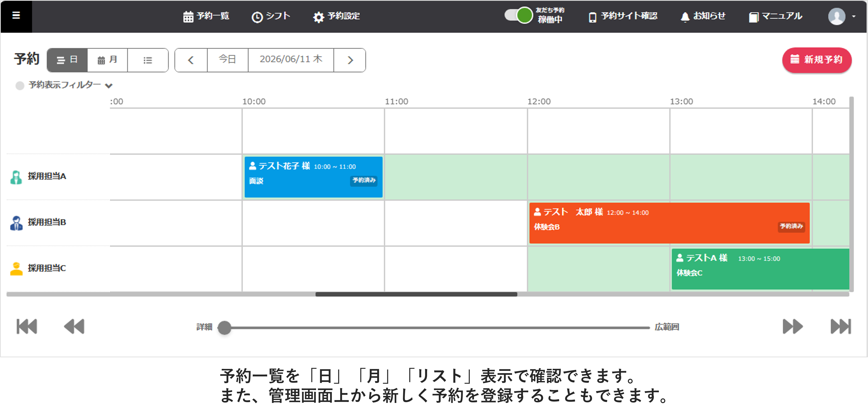Click the horizontal timeline scrollbar thumb

[416, 294]
